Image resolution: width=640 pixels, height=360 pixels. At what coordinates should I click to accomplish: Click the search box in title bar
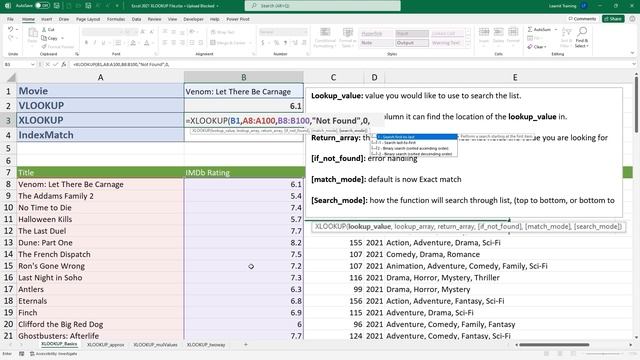[322, 6]
